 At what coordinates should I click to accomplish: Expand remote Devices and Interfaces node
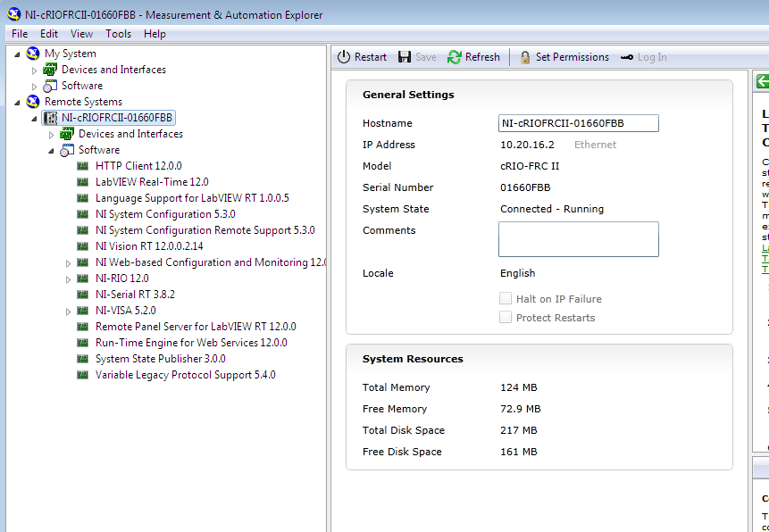pyautogui.click(x=52, y=135)
